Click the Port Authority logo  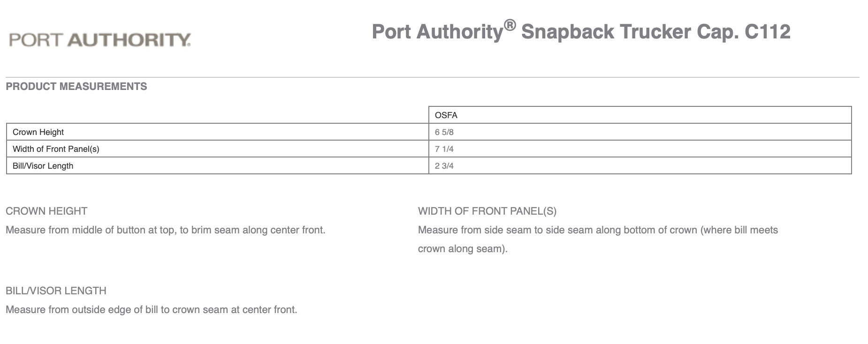99,40
